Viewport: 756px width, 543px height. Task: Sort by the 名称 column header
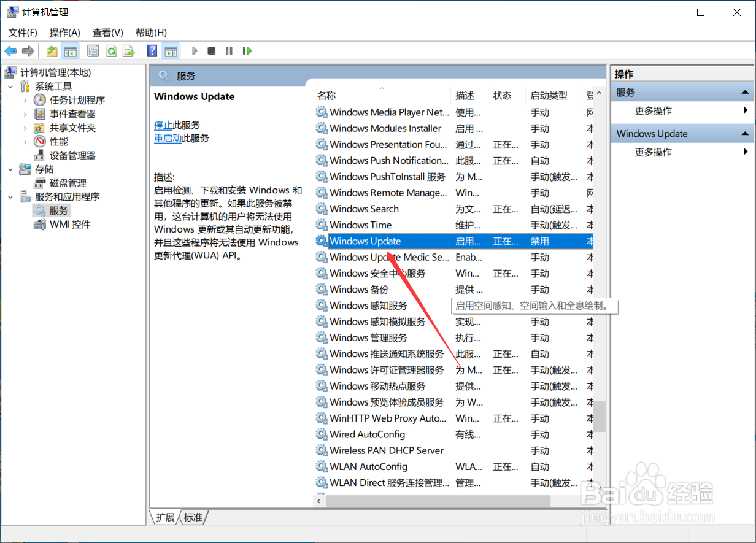click(382, 96)
